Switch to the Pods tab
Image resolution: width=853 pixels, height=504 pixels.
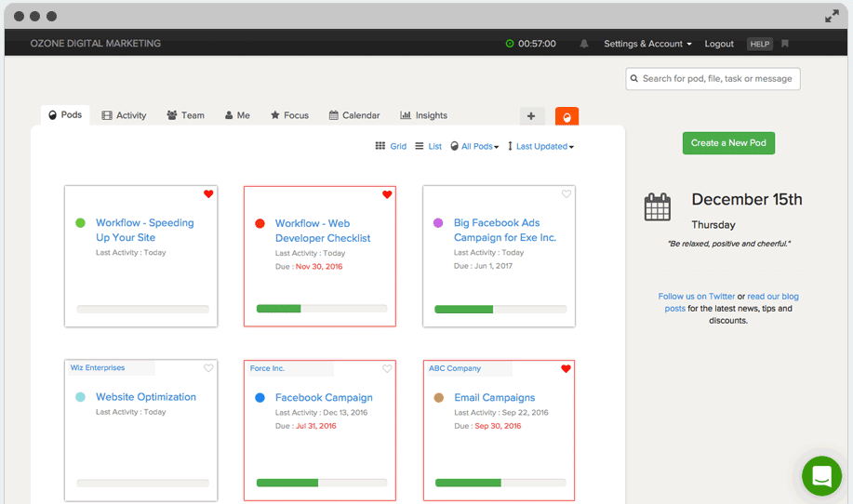pos(65,115)
